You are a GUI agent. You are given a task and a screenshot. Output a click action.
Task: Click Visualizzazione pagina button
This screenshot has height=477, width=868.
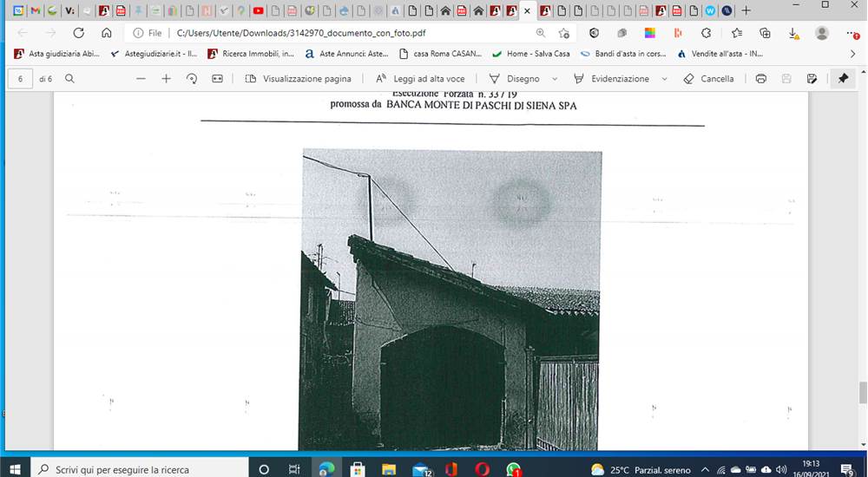pos(299,79)
